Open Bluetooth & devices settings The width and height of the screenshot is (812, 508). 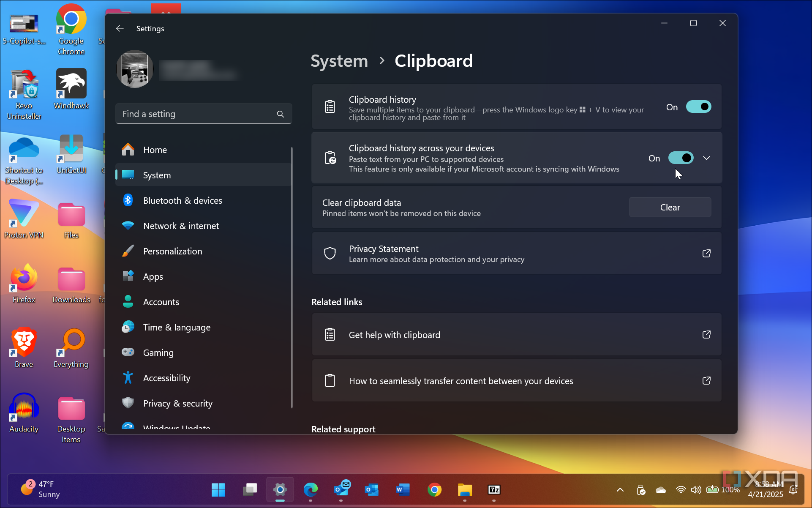204,200
